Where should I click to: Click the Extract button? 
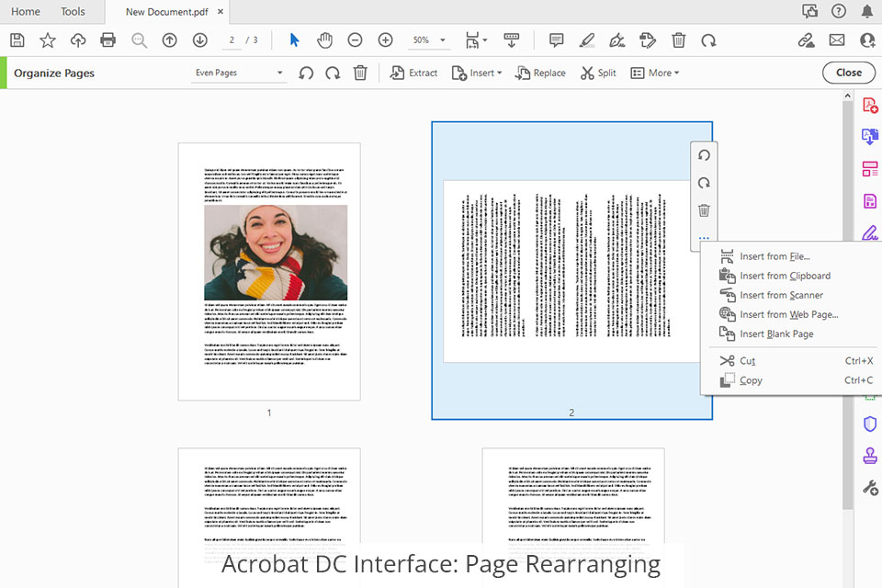(x=413, y=73)
